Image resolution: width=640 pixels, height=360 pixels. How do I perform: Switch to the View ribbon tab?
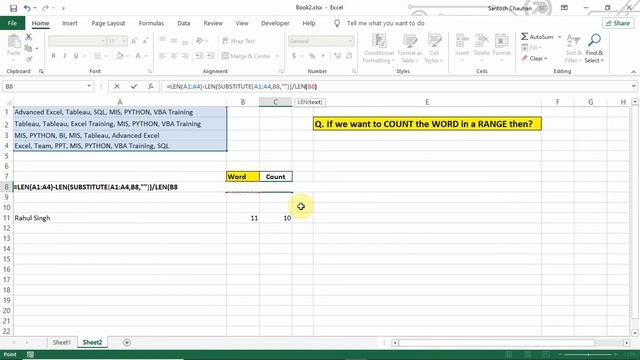click(242, 23)
